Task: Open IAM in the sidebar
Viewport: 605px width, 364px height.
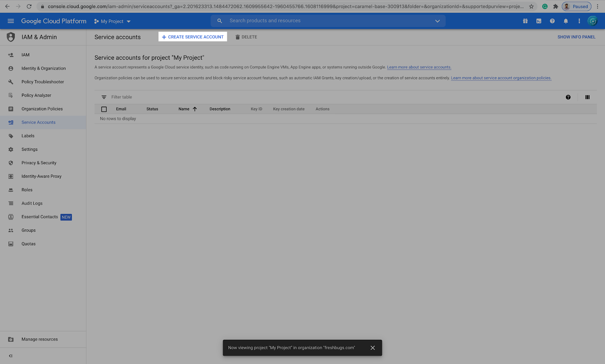Action: [25, 55]
